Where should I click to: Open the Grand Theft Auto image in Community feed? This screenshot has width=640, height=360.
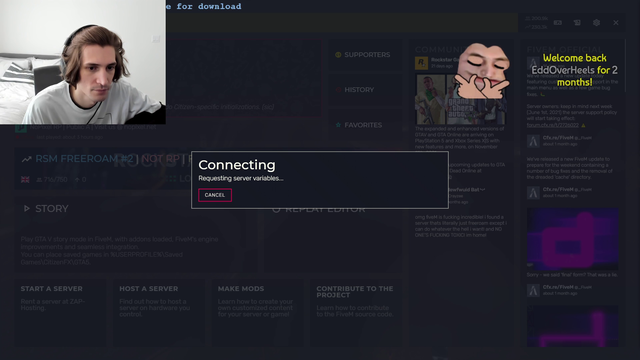pyautogui.click(x=460, y=99)
